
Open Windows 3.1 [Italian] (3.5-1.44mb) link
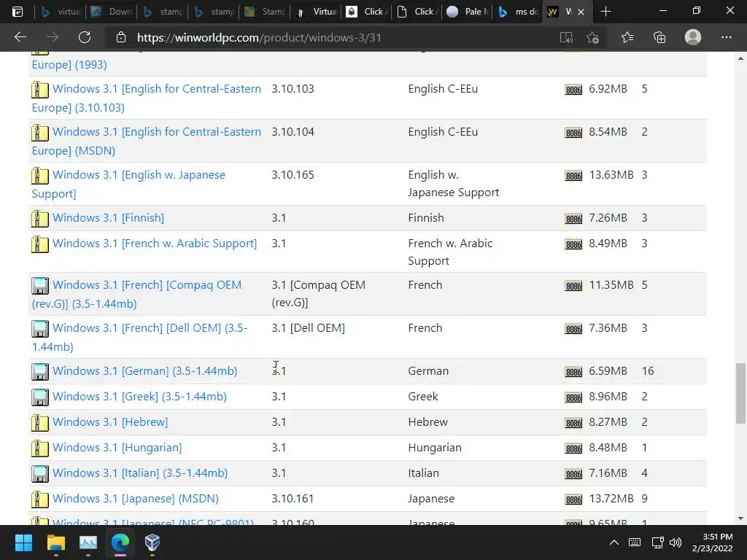(x=140, y=472)
